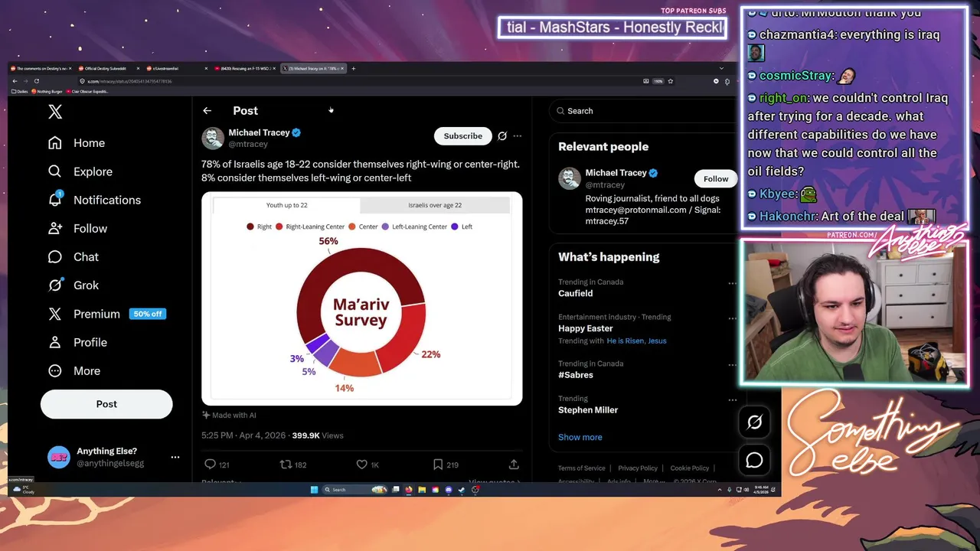Viewport: 980px width, 551px height.
Task: Click the browser reload button
Action: coord(36,81)
